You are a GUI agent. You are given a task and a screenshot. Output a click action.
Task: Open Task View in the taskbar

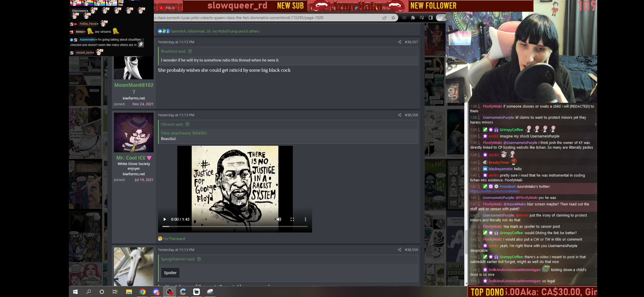tap(115, 292)
